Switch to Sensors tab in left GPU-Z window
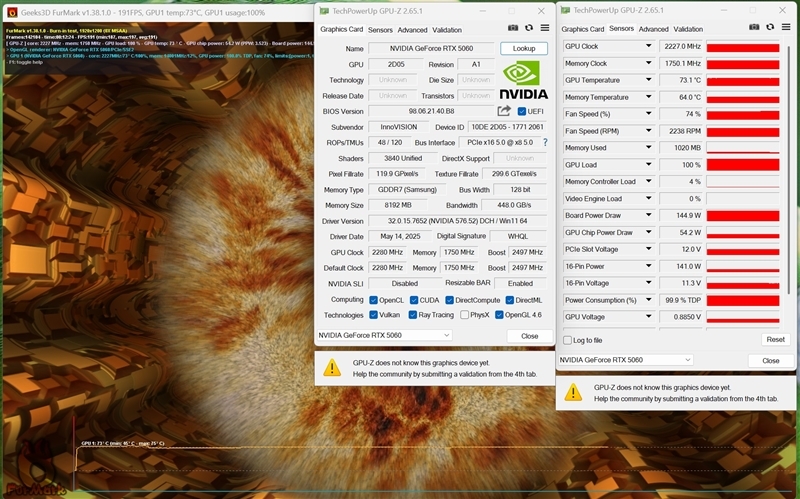800x499 pixels. [x=380, y=30]
